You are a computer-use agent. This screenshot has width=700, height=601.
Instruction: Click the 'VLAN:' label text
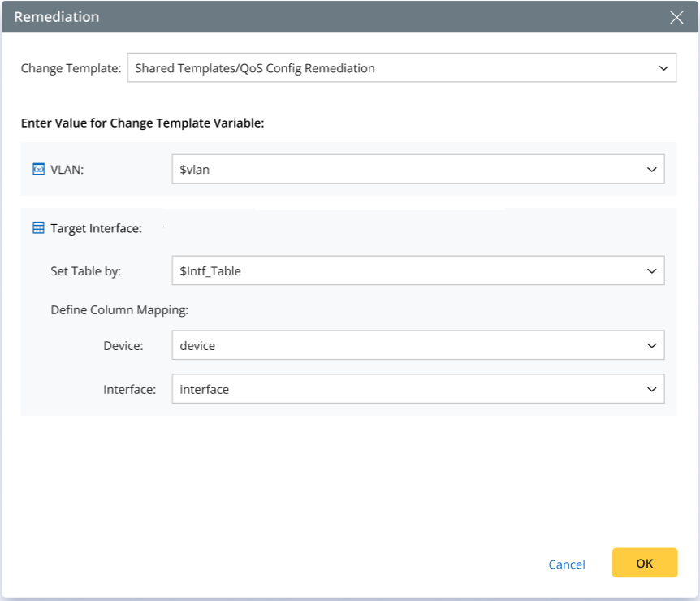(67, 169)
